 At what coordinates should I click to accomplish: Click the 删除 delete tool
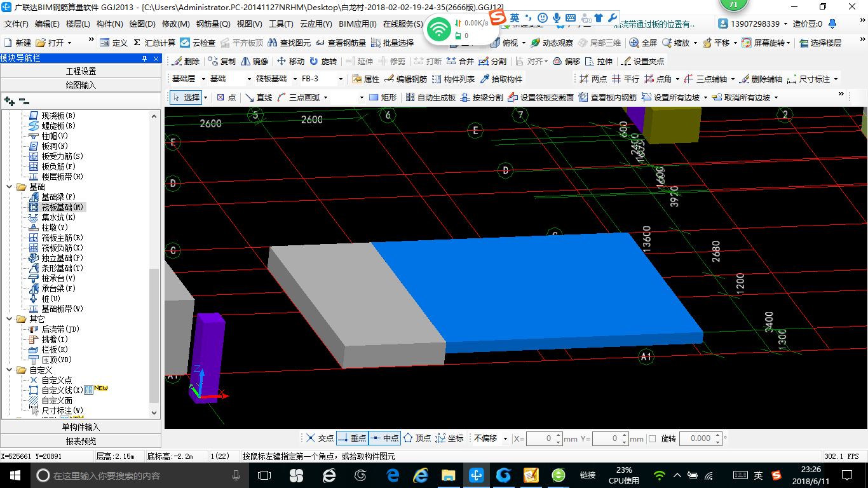point(186,62)
